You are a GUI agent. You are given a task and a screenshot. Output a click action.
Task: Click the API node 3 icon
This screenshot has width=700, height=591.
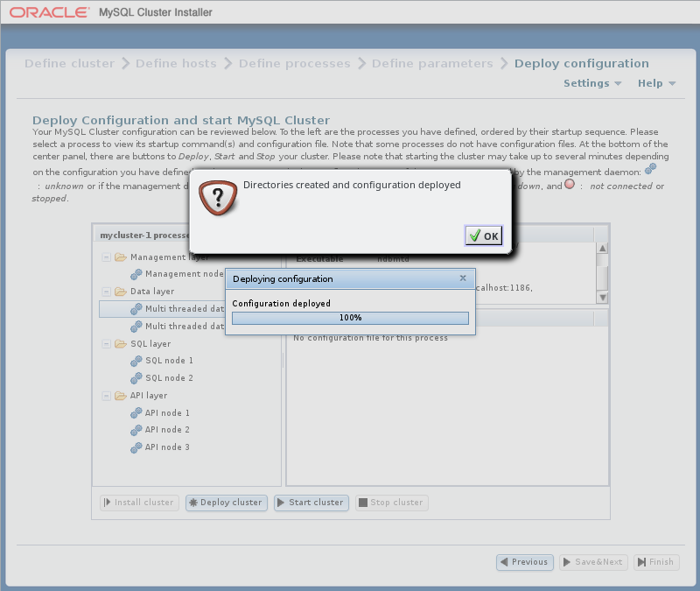[136, 447]
